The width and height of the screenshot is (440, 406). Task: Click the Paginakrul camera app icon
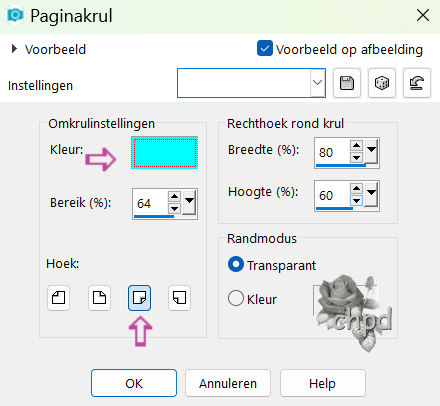point(15,15)
